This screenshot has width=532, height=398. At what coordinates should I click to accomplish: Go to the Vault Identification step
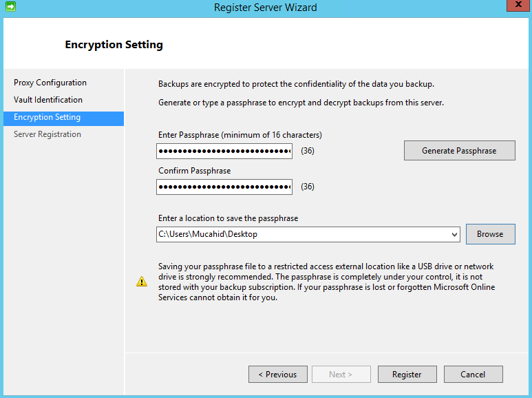pos(48,100)
